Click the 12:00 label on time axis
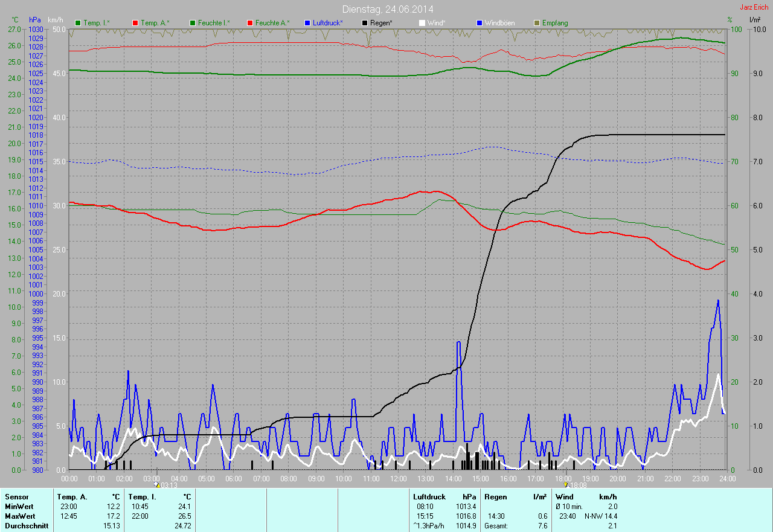Screen dimensions: 773x532 click(398, 478)
